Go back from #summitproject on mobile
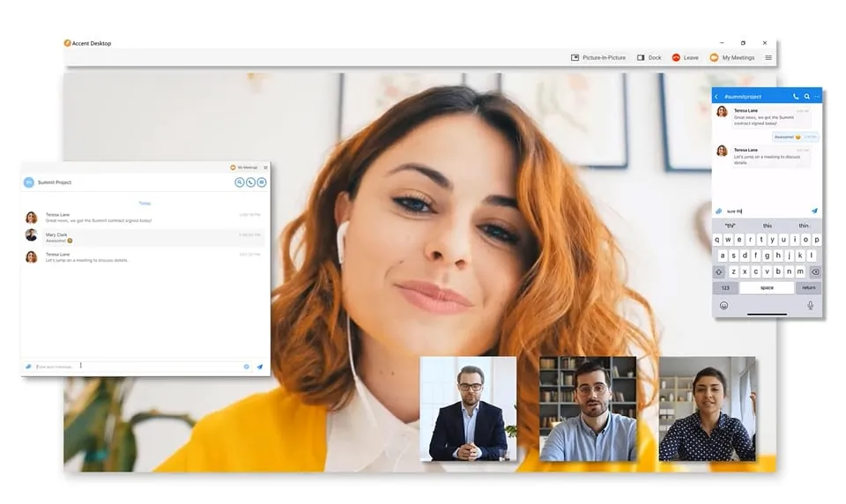The height and width of the screenshot is (504, 846). point(716,97)
